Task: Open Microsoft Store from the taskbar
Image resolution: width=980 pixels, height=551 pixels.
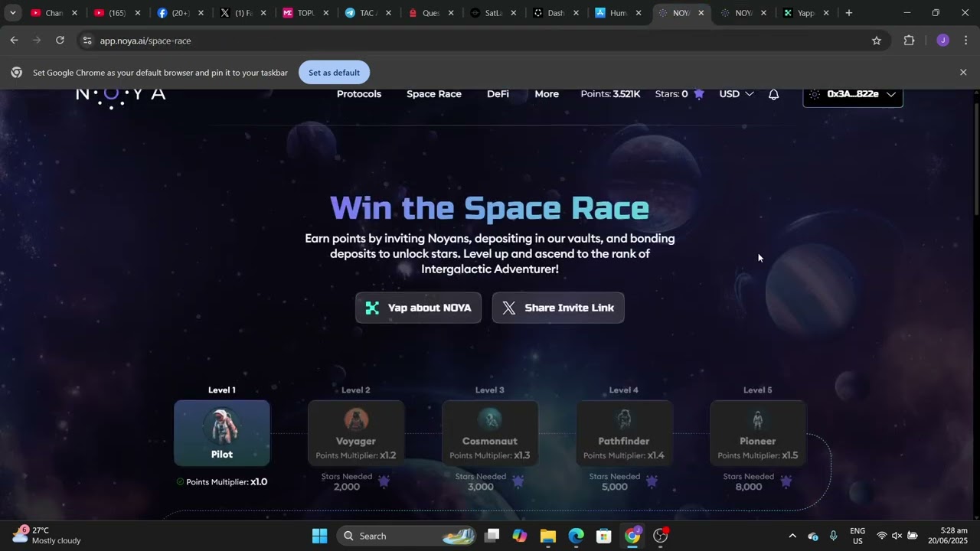Action: tap(604, 536)
